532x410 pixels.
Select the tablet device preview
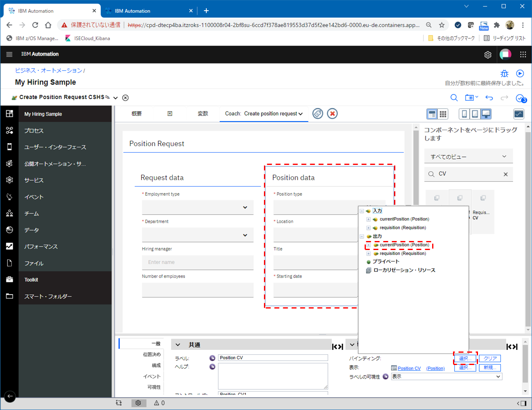(x=475, y=114)
